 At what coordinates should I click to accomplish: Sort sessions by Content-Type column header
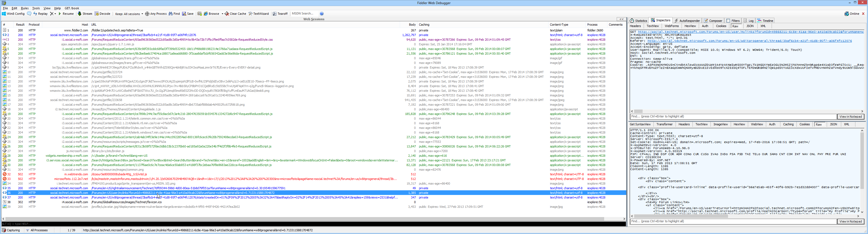click(x=567, y=25)
